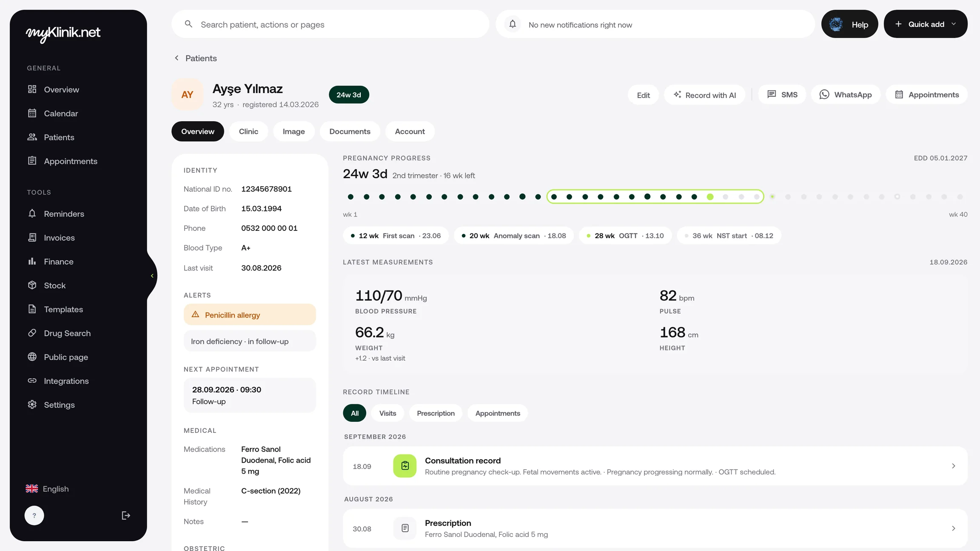
Task: Change language from English
Action: (x=47, y=489)
